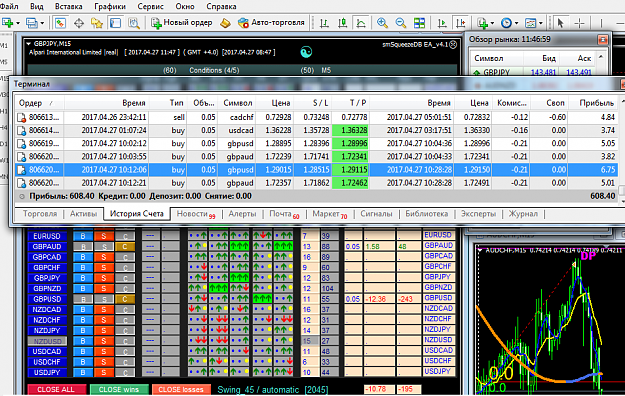This screenshot has height=396, width=625.
Task: Switch to the Новости terminal tab
Action: (195, 214)
